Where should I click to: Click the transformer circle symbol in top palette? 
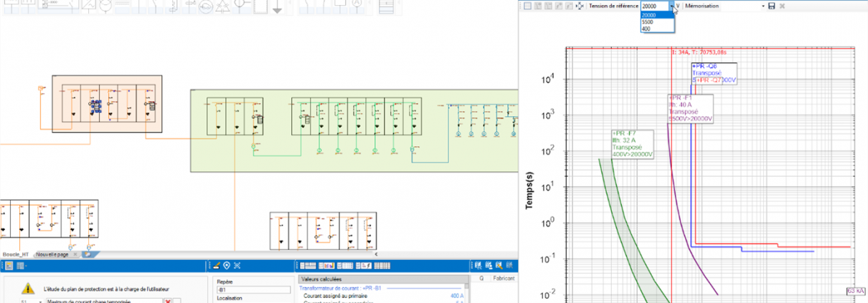105,6
